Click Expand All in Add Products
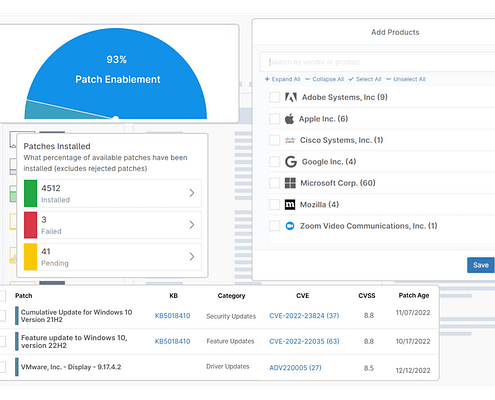The width and height of the screenshot is (495, 400). point(283,79)
